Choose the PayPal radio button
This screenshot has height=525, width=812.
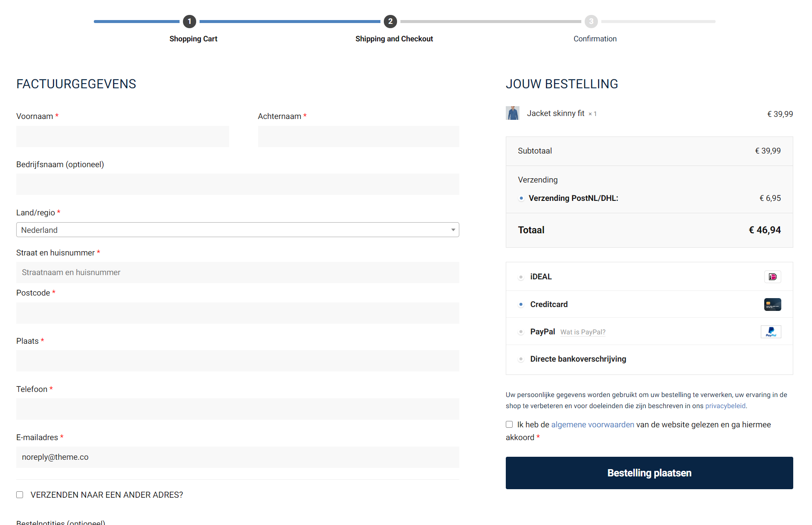coord(521,332)
